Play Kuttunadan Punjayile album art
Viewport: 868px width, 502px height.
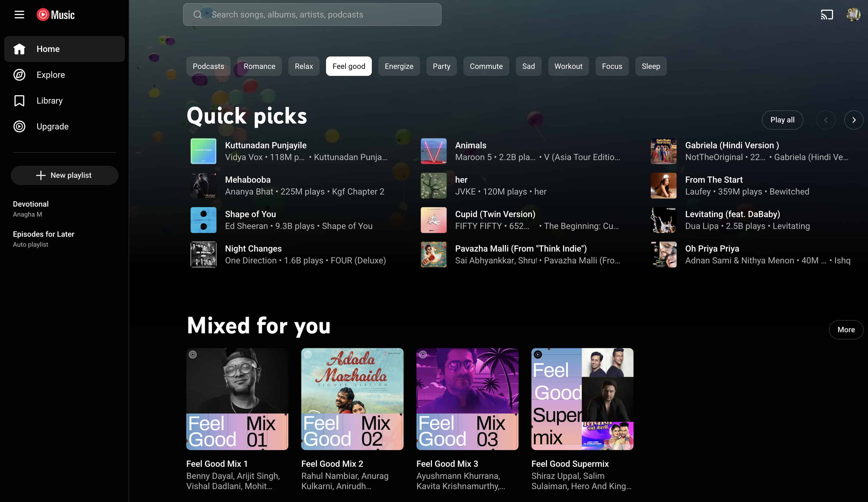(204, 151)
